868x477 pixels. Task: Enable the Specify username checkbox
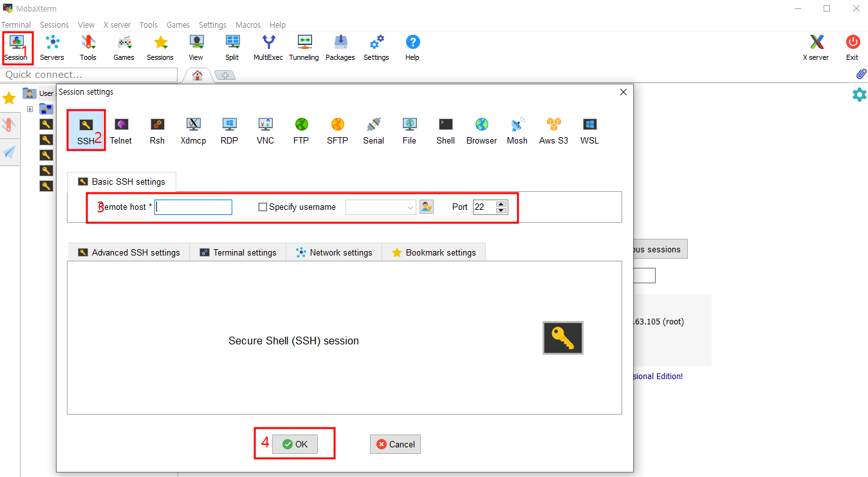[263, 207]
